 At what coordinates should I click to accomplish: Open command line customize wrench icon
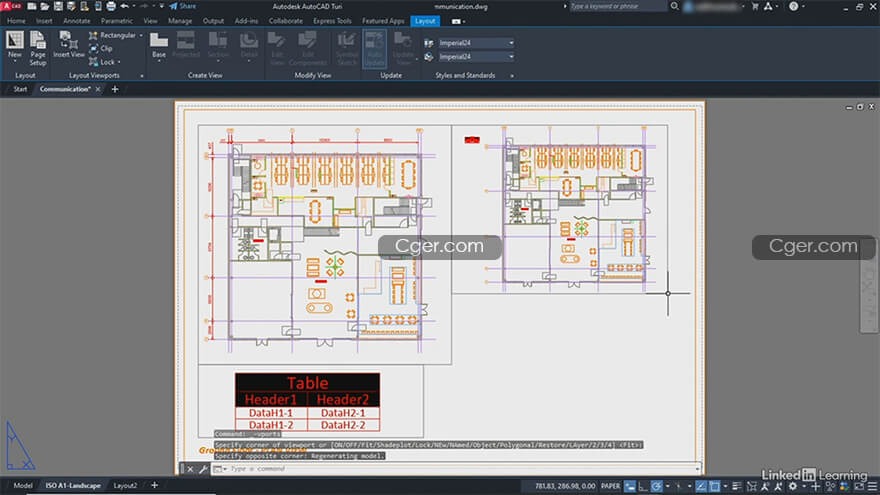[203, 469]
